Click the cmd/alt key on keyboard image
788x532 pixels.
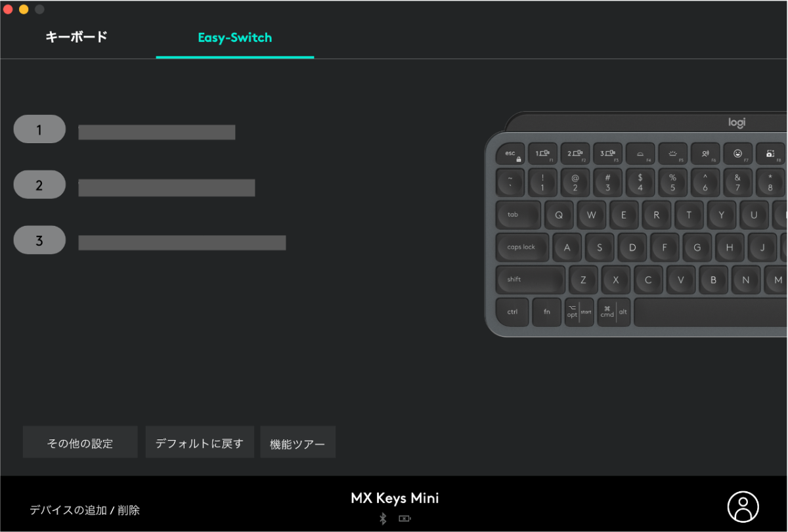point(613,312)
